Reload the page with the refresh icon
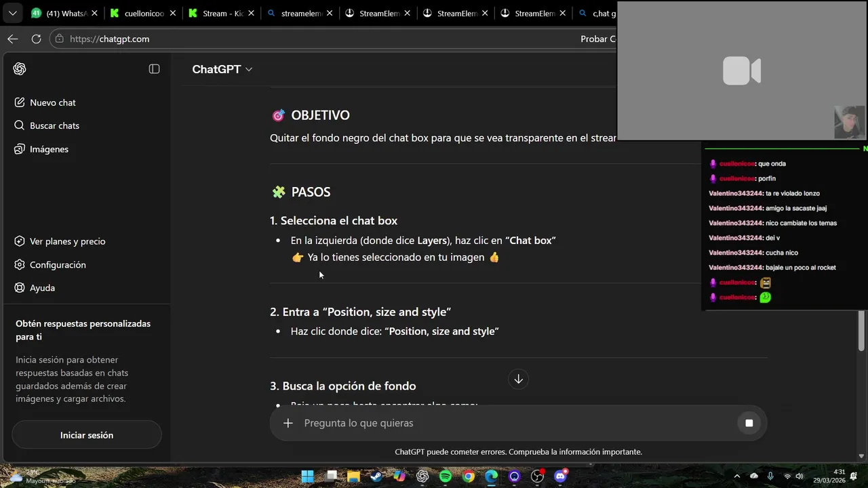The height and width of the screenshot is (488, 868). click(36, 39)
